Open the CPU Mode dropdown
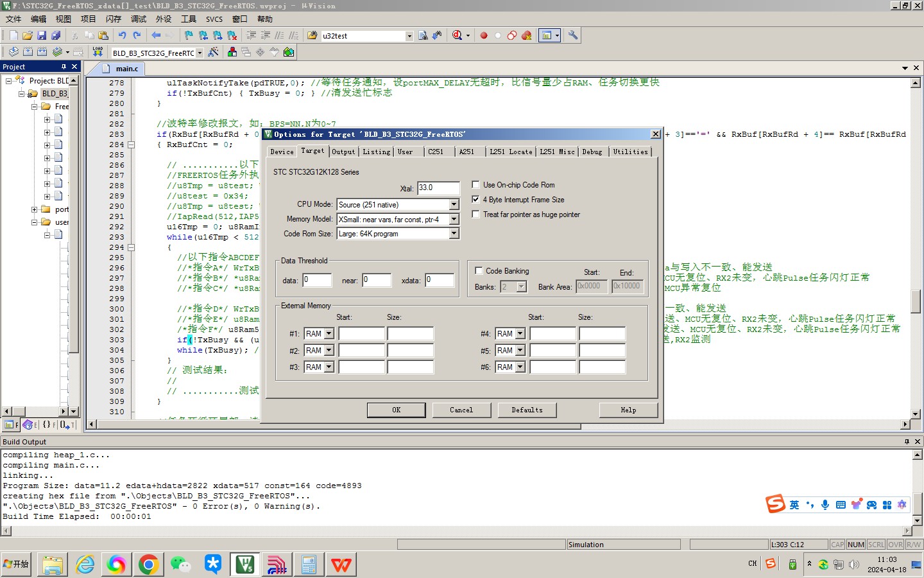 (x=454, y=204)
